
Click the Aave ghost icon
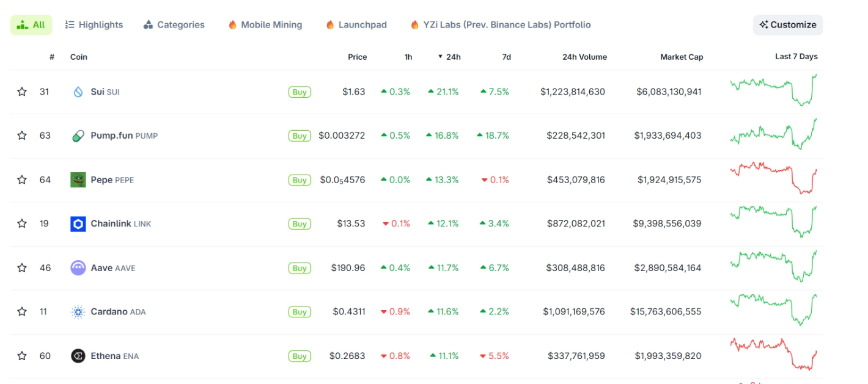(78, 268)
